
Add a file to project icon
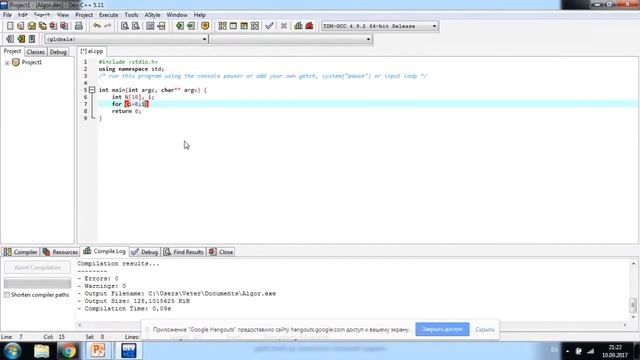180,26
